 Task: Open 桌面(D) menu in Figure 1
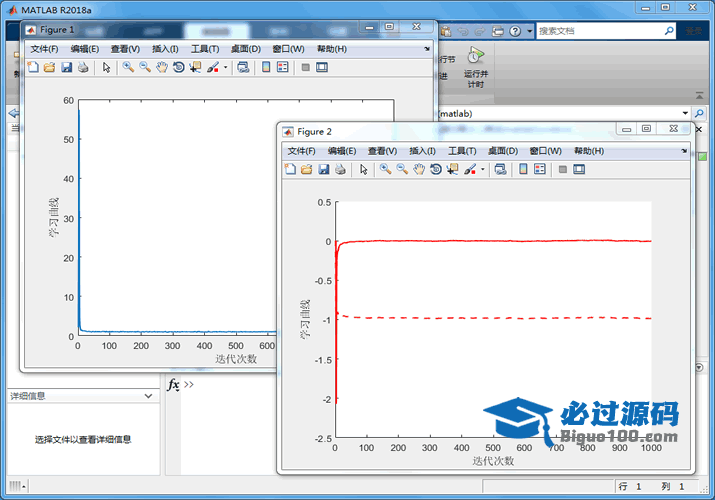246,49
